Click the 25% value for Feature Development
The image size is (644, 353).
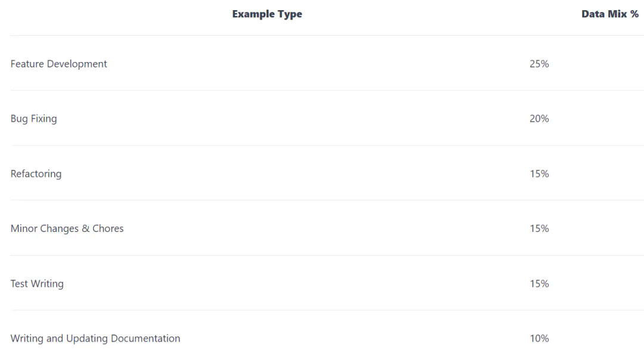click(539, 64)
